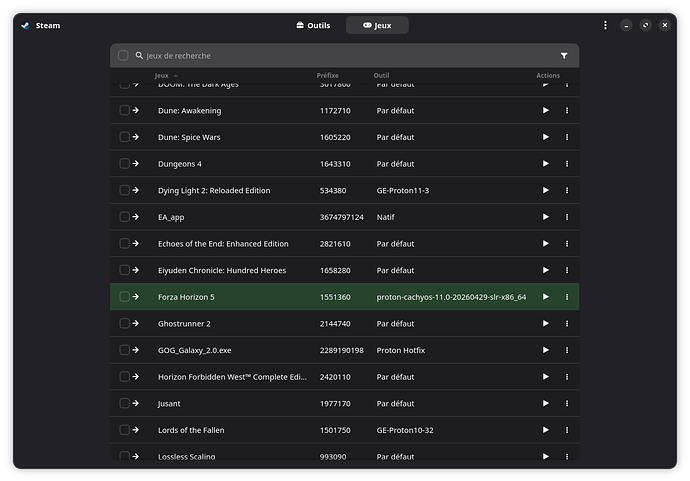This screenshot has height=481, width=690.
Task: Launch Dune: Spice Wars with play icon
Action: click(x=545, y=137)
